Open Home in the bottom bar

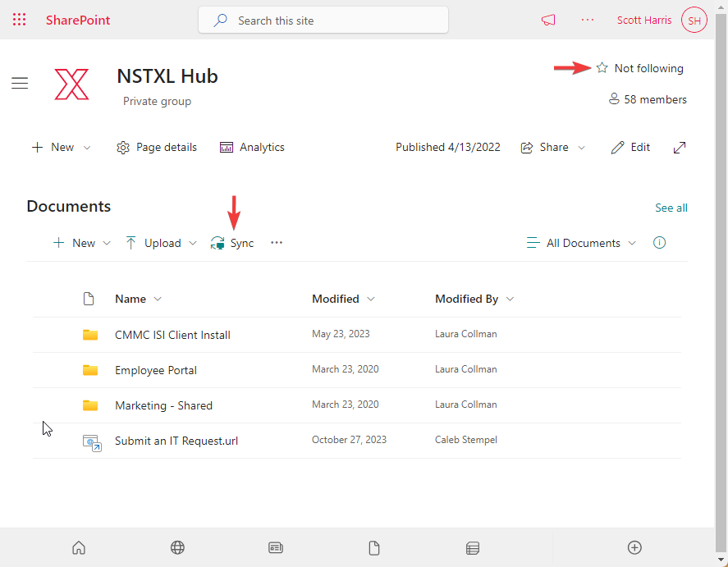coord(79,548)
